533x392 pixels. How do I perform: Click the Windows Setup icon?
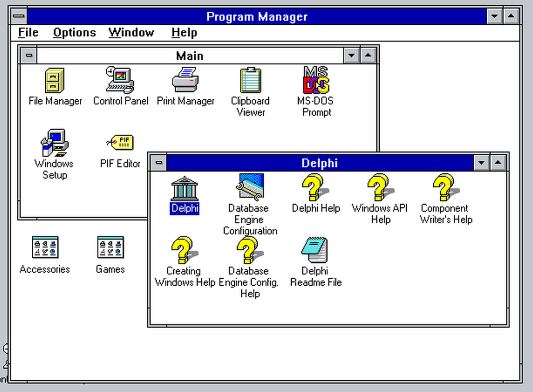[54, 143]
